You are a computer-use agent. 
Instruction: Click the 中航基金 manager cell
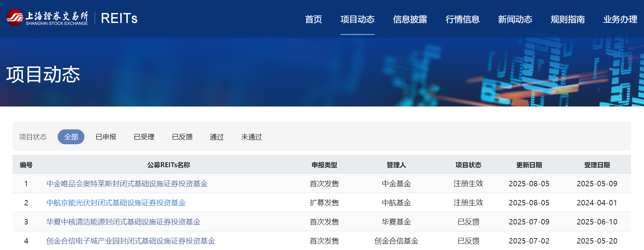(396, 203)
